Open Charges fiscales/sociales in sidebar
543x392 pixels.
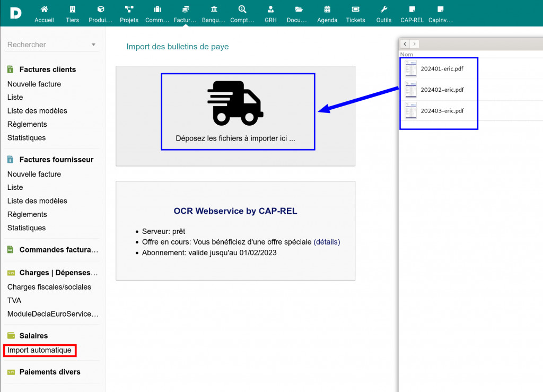click(x=49, y=287)
